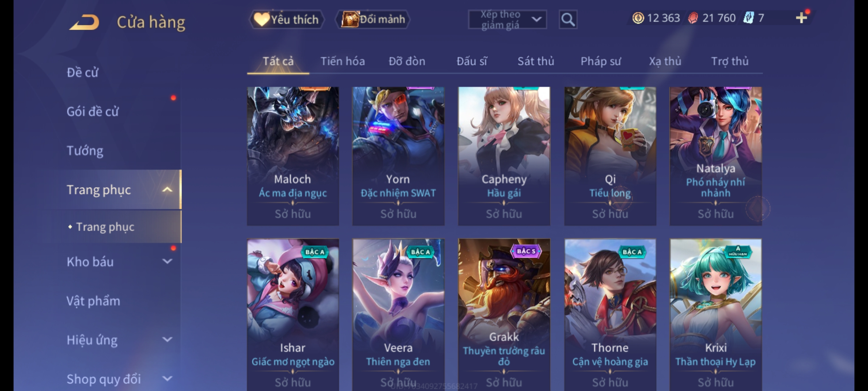Tap the gold coin balance icon
This screenshot has height=391, width=868.
tap(638, 18)
